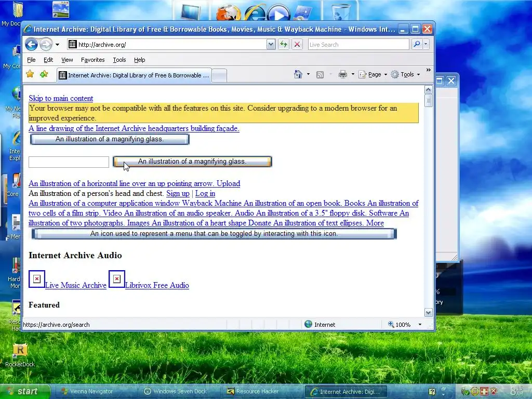This screenshot has width=532, height=399.
Task: Click the archive.org site icon in address bar
Action: coord(72,45)
